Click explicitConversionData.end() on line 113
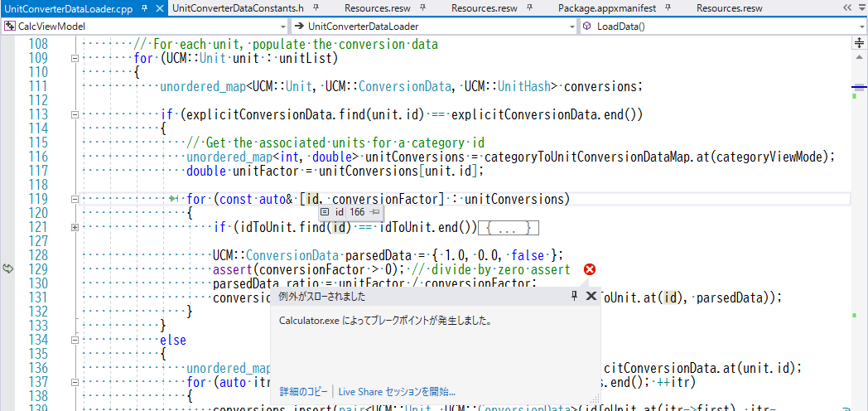Viewport: 868px width, 411px height. click(544, 114)
